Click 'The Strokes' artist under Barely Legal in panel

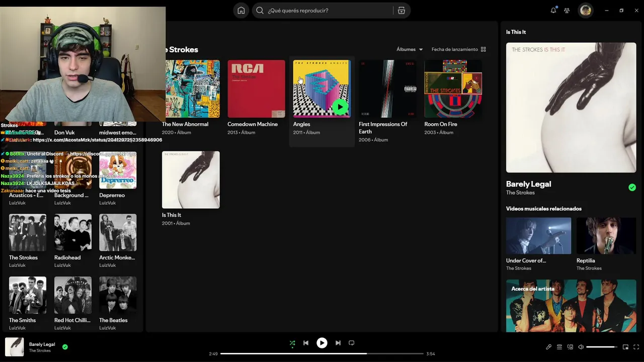pyautogui.click(x=520, y=193)
